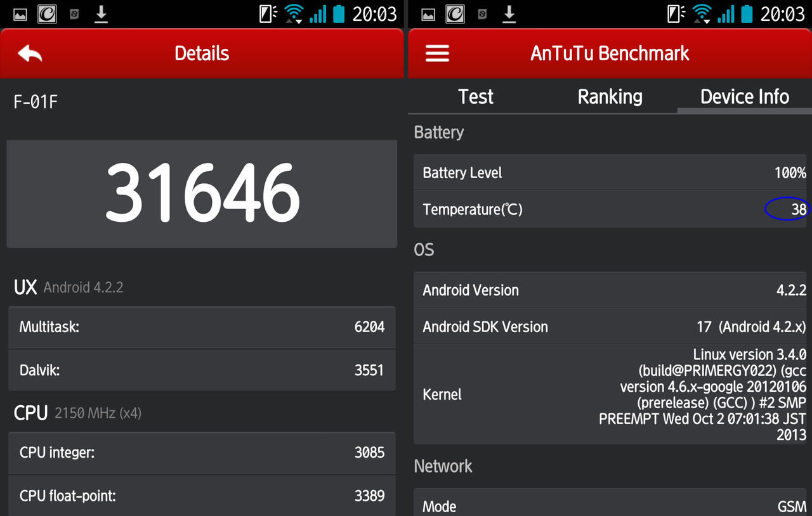
Task: Tap the signal bars icon above the AnTuTu Benchmark screen
Action: (x=726, y=14)
